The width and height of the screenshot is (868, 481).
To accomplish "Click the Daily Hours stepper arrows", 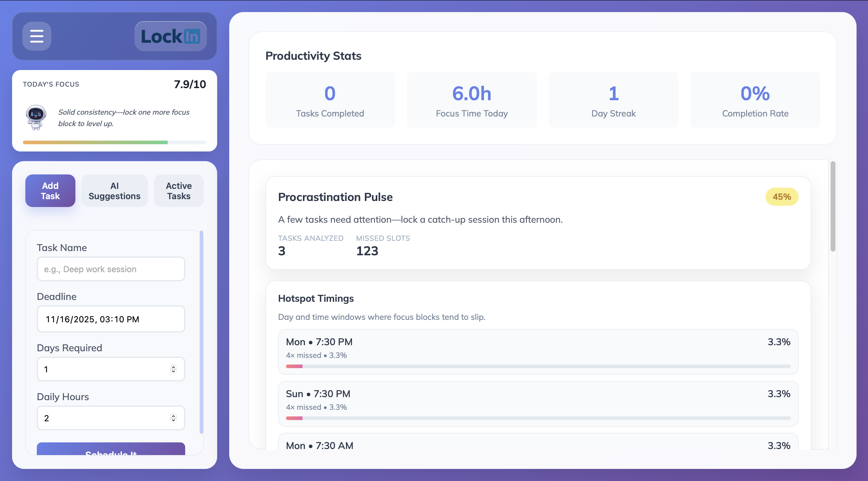I will [x=173, y=418].
